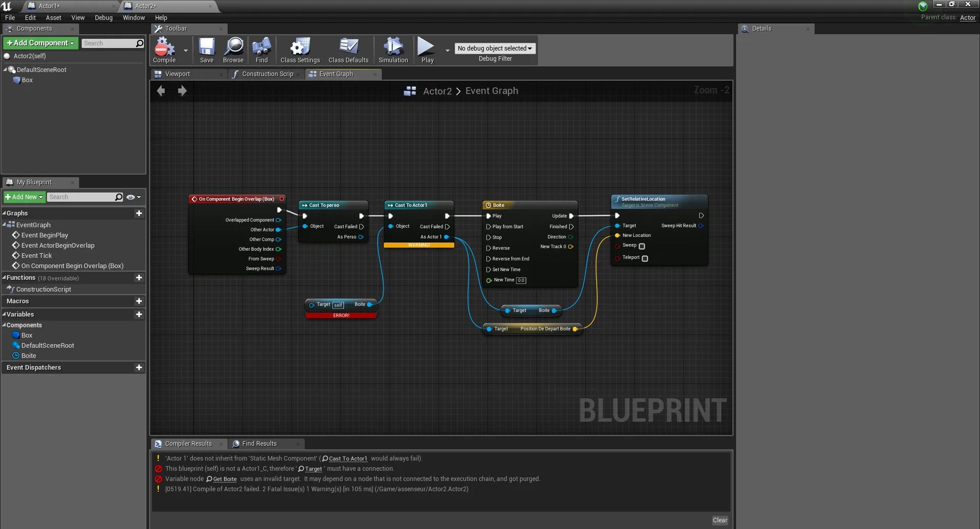This screenshot has width=980, height=529.
Task: Toggle My Blueprint view options eye
Action: tap(133, 197)
